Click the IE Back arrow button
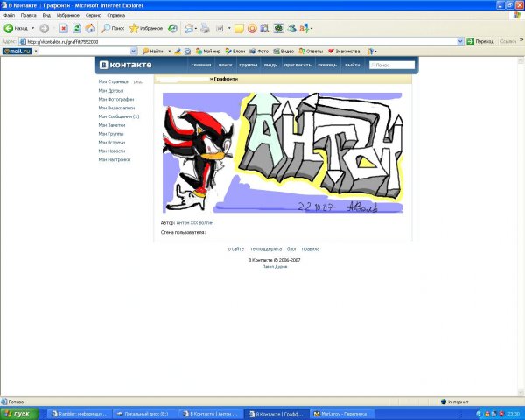The image size is (525, 420). click(12, 28)
